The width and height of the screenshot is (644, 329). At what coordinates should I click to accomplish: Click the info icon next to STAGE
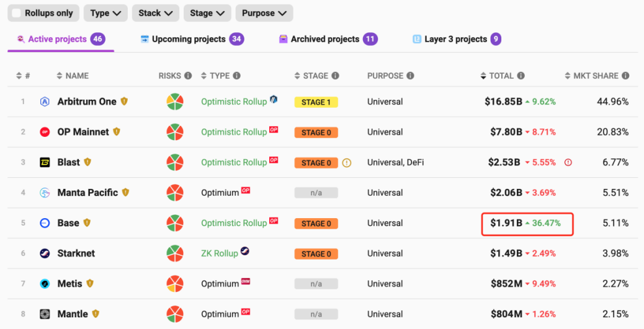pos(335,76)
